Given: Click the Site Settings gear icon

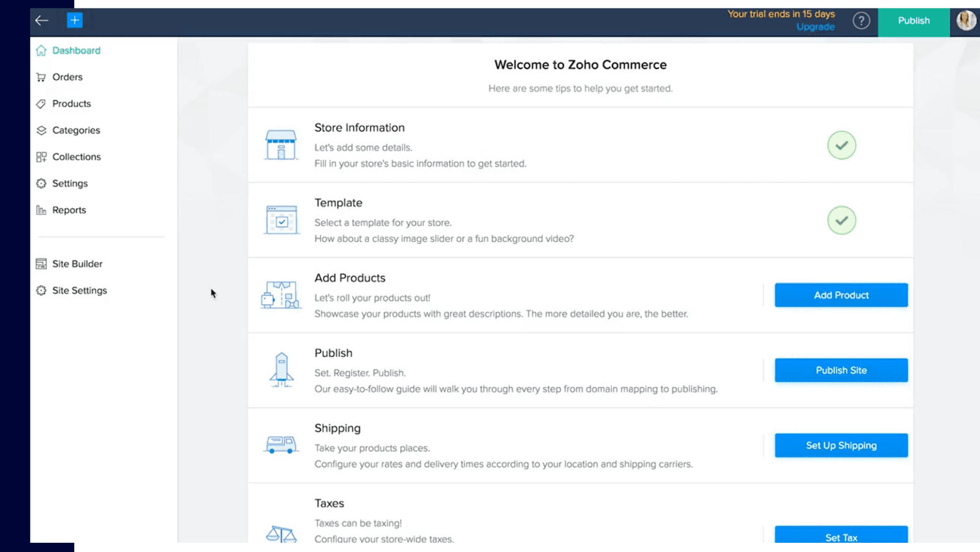Looking at the screenshot, I should [41, 291].
